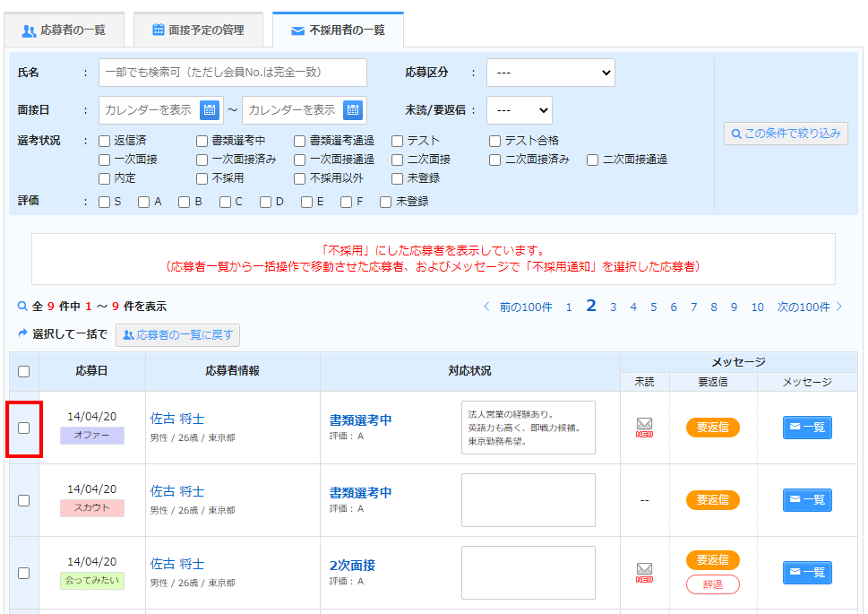Check the テスト合格 checkbox
This screenshot has width=868, height=614.
(x=494, y=142)
